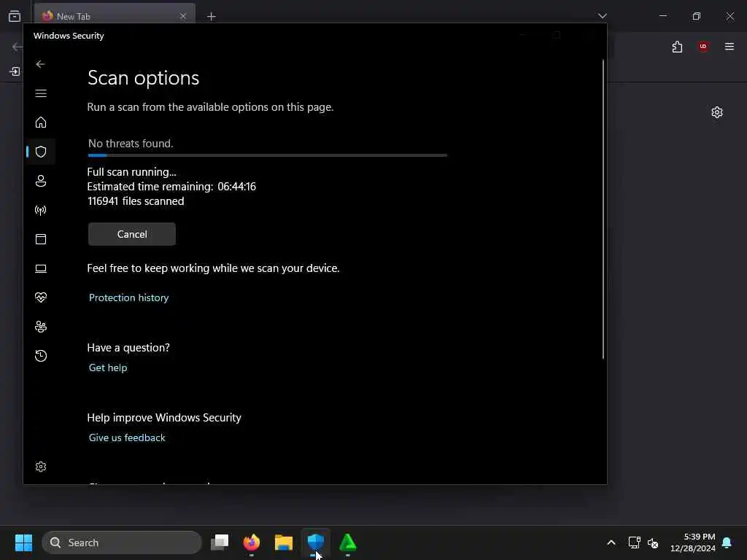The height and width of the screenshot is (560, 747).
Task: Open Device performance & health heart icon
Action: coord(41,297)
